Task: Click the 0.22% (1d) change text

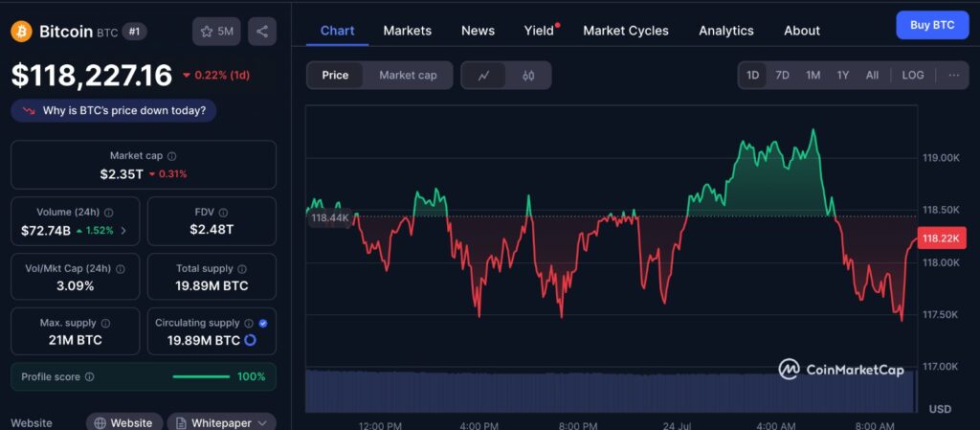Action: coord(222,76)
